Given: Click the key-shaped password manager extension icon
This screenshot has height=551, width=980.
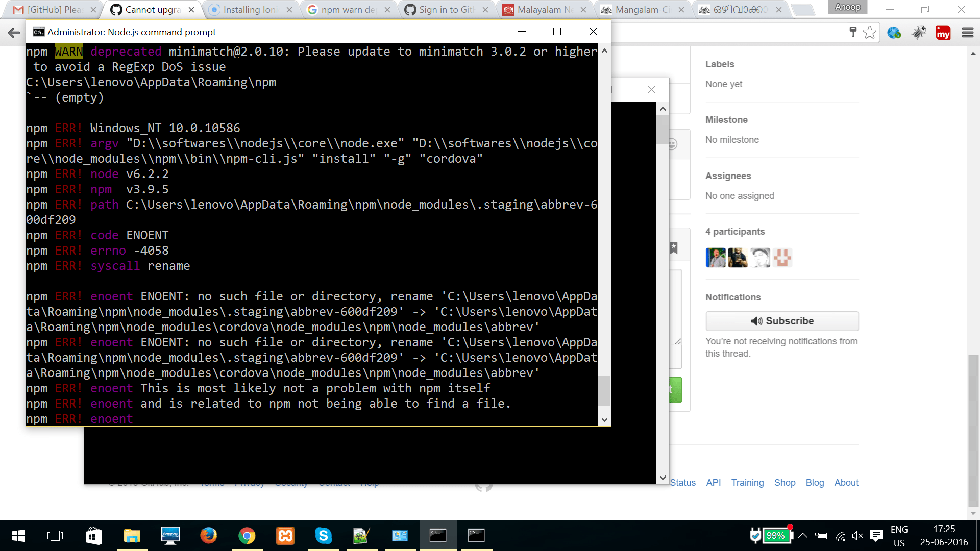Looking at the screenshot, I should pos(852,32).
